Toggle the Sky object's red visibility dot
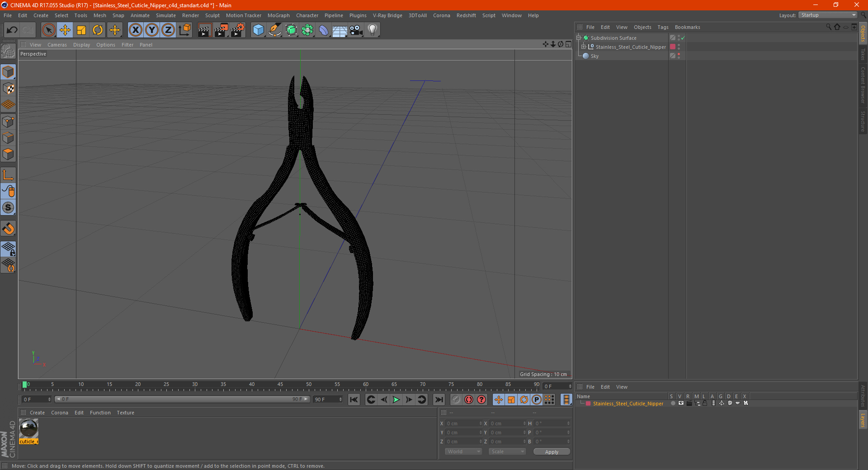 pyautogui.click(x=679, y=54)
